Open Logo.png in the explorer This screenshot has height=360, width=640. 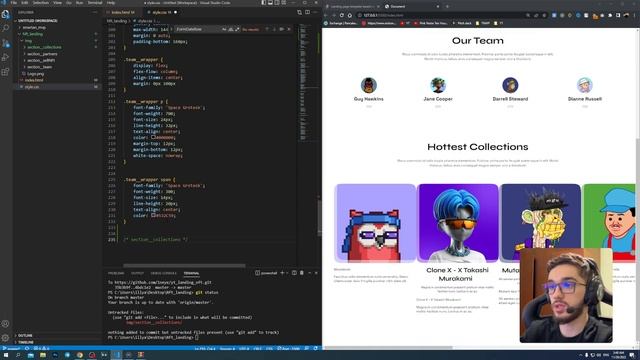35,74
